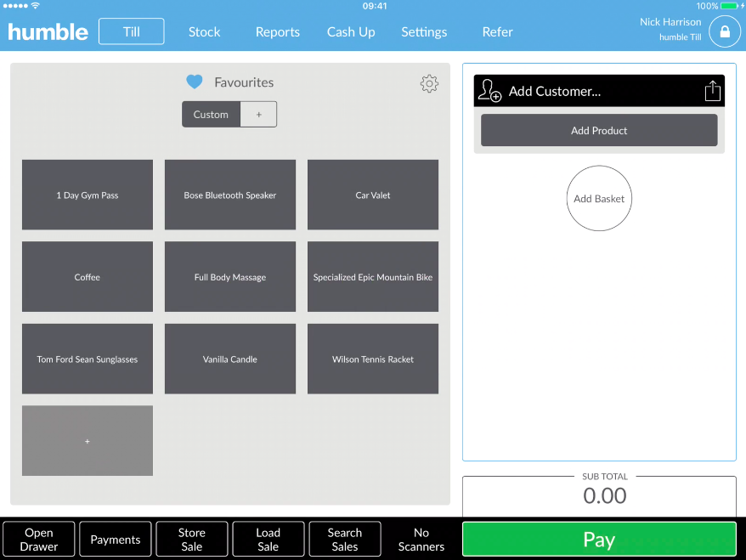This screenshot has height=560, width=746.
Task: Choose the Car Valet product tile
Action: [373, 195]
